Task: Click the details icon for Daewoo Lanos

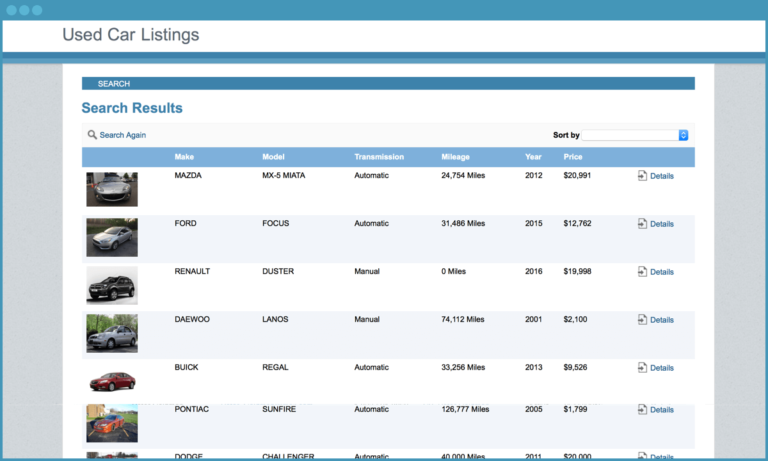Action: (642, 320)
